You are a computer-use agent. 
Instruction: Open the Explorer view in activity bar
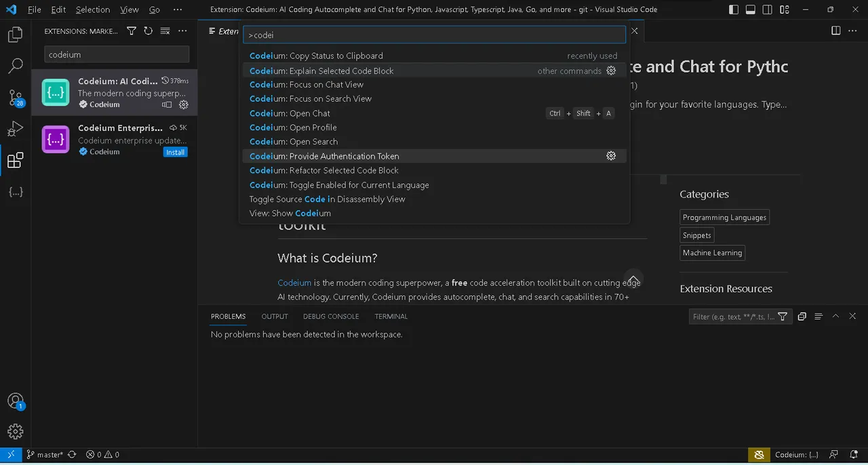pyautogui.click(x=15, y=34)
